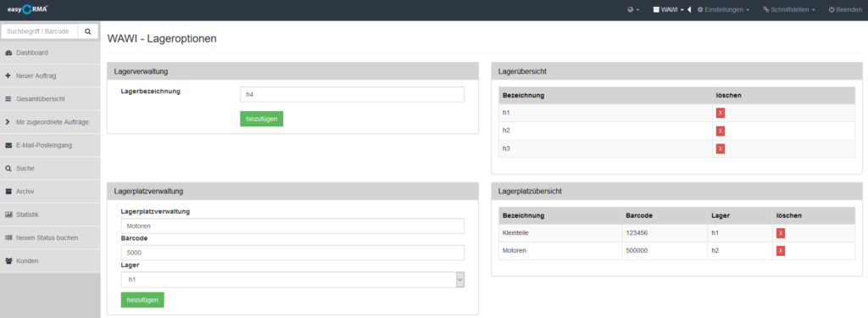Open the Schnittstellen dropdown menu
Viewport: 868px width, 318px height.
pos(789,9)
